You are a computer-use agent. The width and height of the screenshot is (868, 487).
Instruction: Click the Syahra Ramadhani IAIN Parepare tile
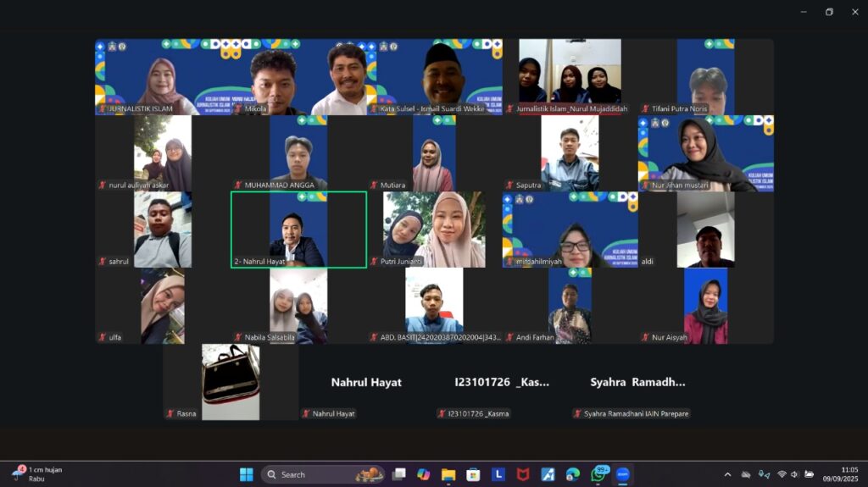click(637, 382)
